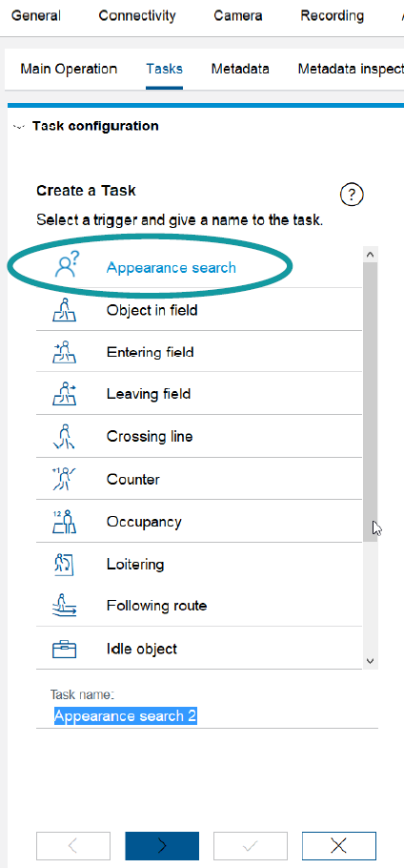Viewport: 404px width, 868px height.
Task: Select the Leaving field trigger icon
Action: (x=64, y=394)
